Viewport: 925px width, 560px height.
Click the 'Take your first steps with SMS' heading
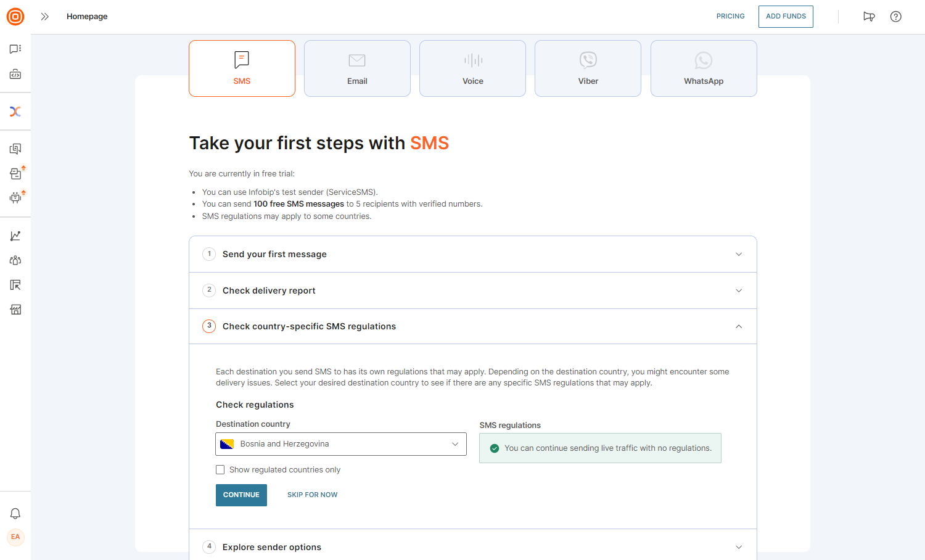[x=319, y=143]
